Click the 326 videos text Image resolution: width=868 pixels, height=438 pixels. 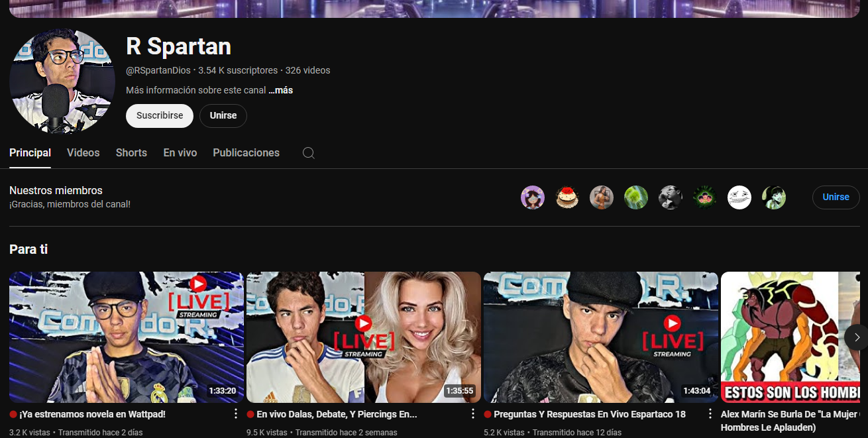coord(307,70)
